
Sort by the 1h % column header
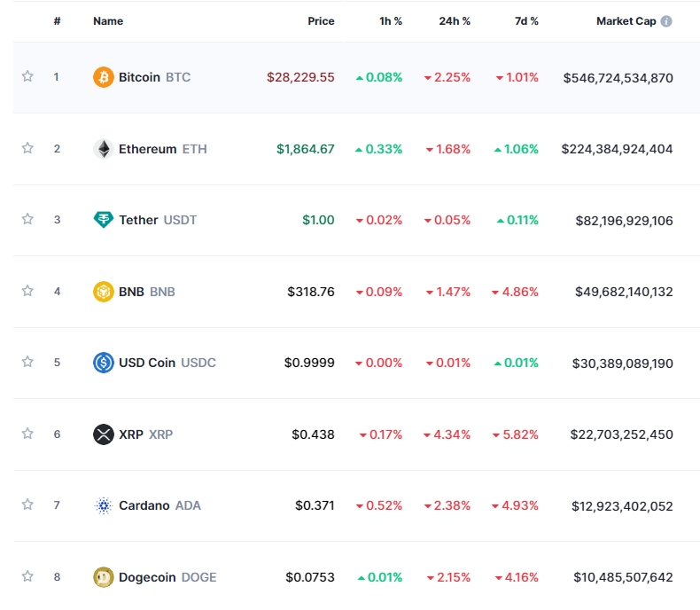(x=391, y=21)
